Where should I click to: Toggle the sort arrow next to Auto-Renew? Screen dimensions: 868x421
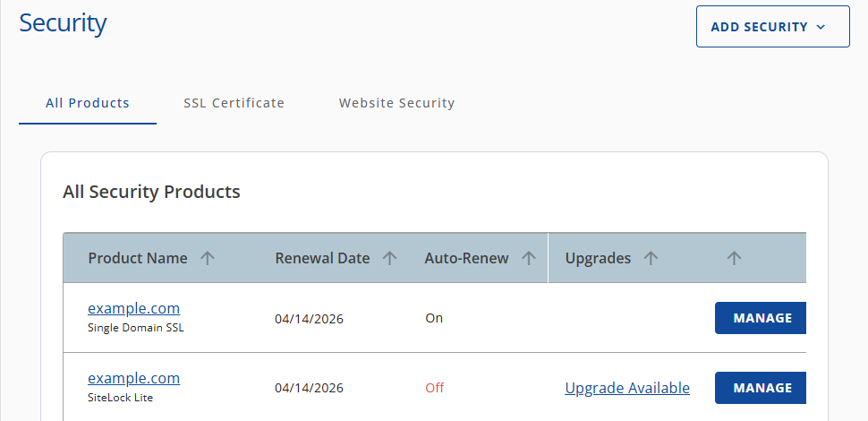[529, 258]
